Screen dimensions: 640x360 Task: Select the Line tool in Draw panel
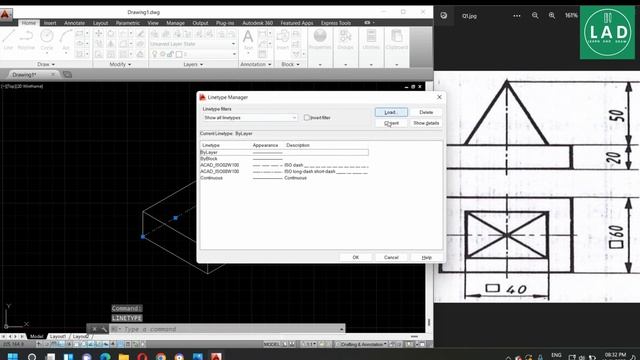coord(9,39)
